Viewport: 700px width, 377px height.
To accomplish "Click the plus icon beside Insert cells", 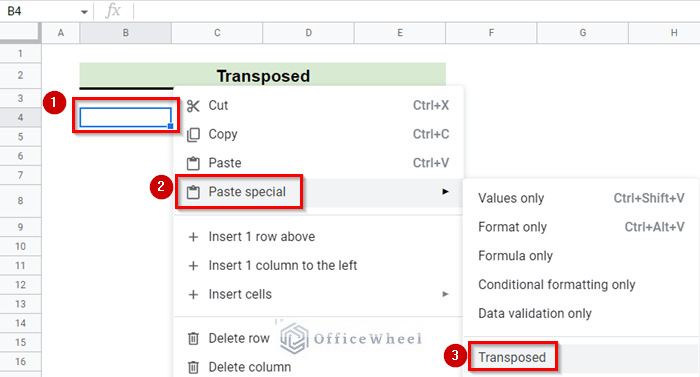I will coord(193,294).
